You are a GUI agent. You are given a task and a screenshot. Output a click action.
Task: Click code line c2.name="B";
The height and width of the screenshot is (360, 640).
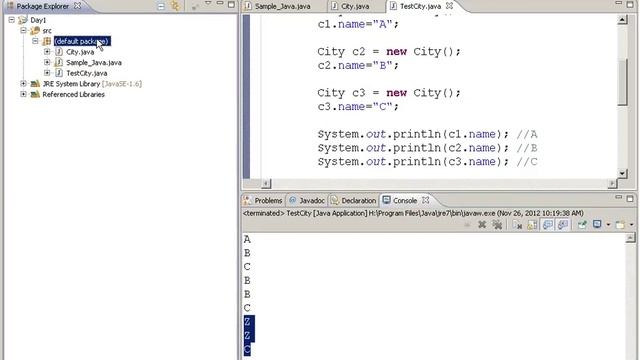pyautogui.click(x=358, y=65)
